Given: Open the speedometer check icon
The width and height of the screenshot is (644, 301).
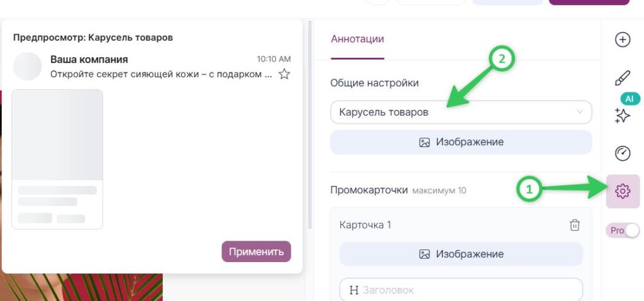Looking at the screenshot, I should pyautogui.click(x=623, y=153).
